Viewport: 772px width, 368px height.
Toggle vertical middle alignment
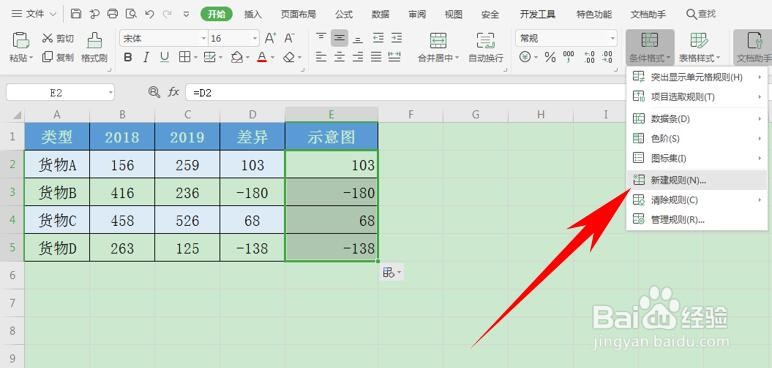pos(339,38)
